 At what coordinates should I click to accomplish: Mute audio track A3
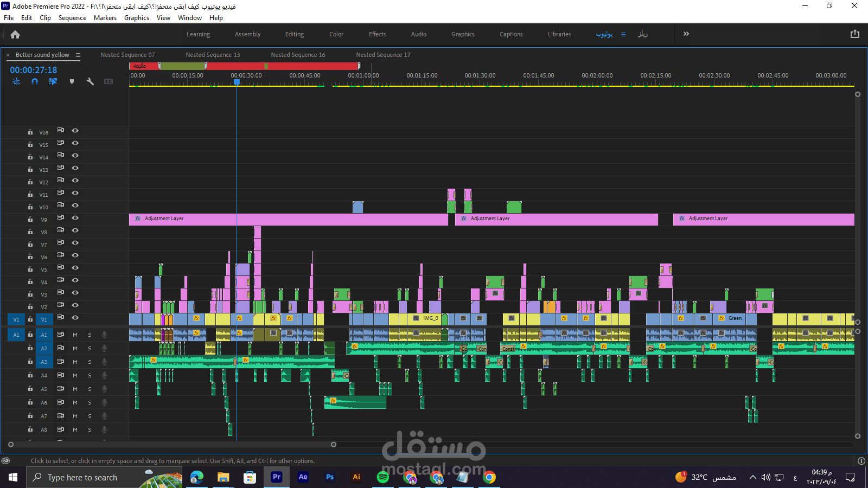tap(75, 362)
